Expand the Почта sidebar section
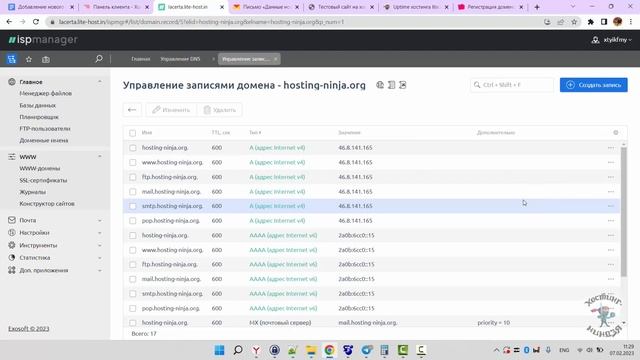 pos(100,220)
